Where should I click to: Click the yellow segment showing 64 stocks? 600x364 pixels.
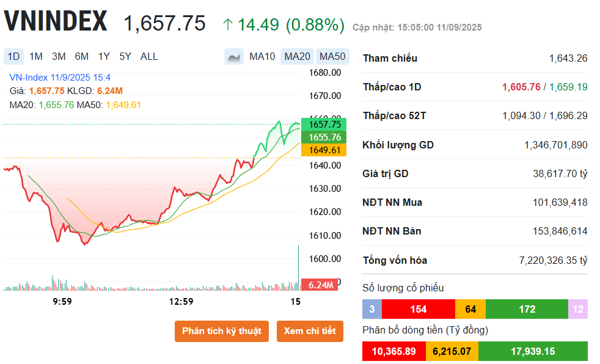470,309
